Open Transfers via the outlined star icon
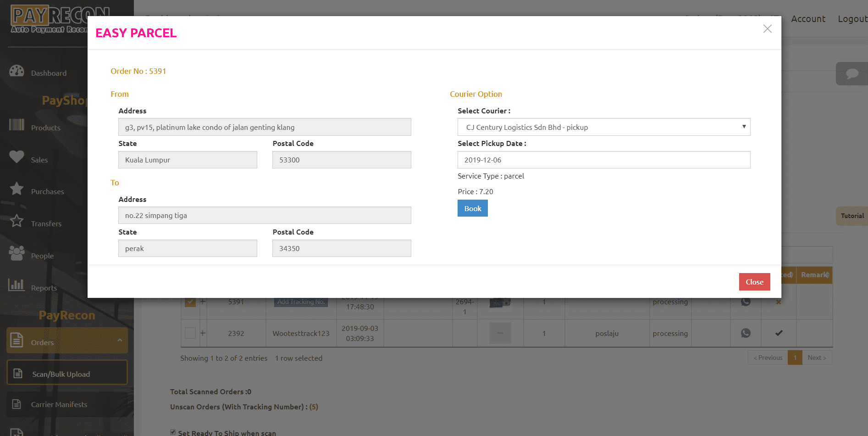 pos(17,221)
